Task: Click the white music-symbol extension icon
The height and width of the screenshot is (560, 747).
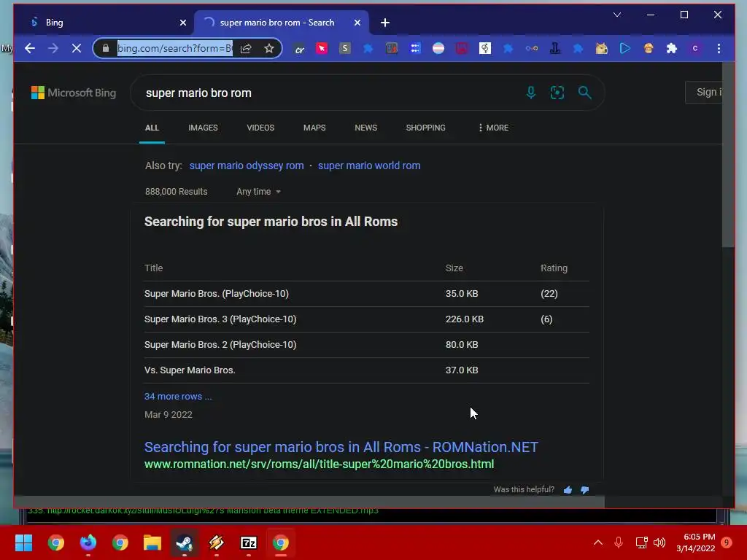Action: pos(485,48)
